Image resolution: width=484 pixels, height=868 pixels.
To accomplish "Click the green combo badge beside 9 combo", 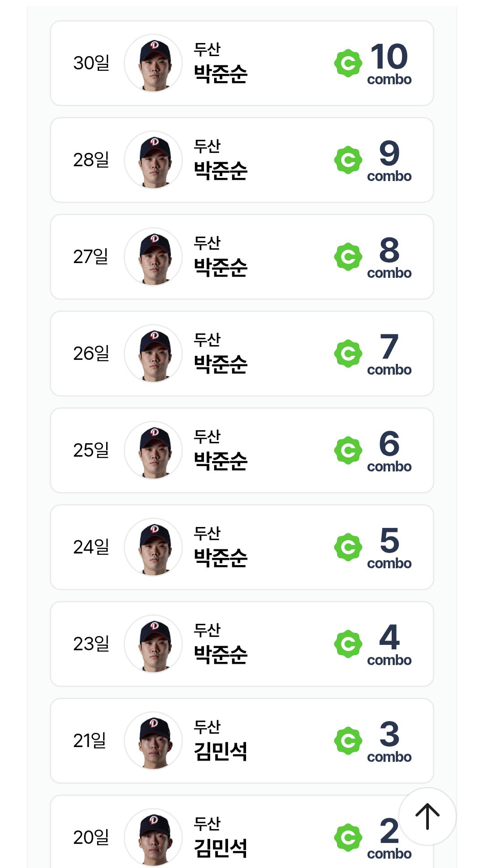I will tap(348, 160).
